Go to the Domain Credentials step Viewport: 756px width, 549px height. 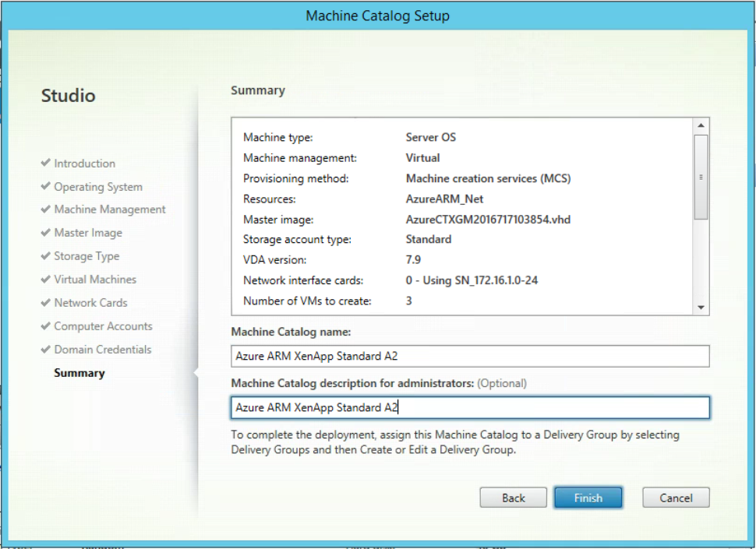tap(102, 350)
